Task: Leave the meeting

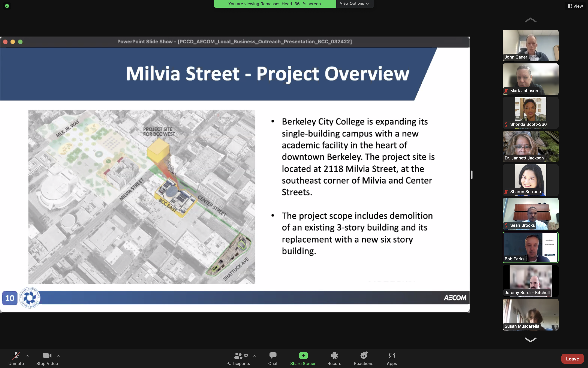Action: 572,359
